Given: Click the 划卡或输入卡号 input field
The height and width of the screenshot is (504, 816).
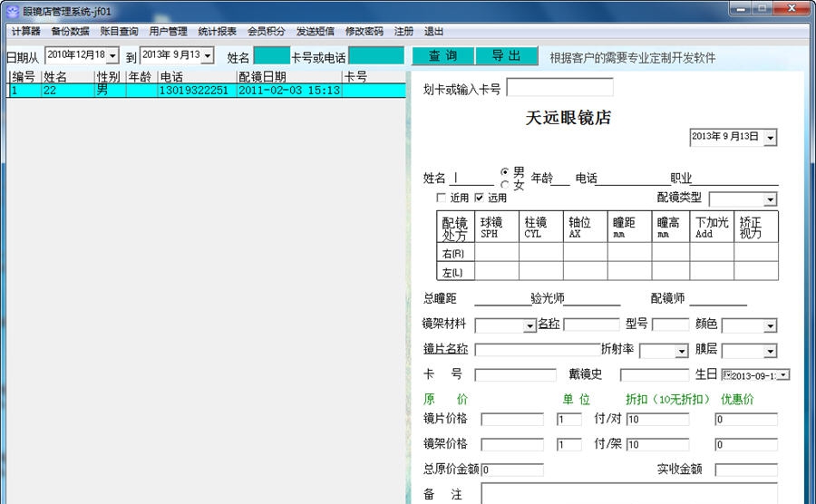Looking at the screenshot, I should pos(559,87).
